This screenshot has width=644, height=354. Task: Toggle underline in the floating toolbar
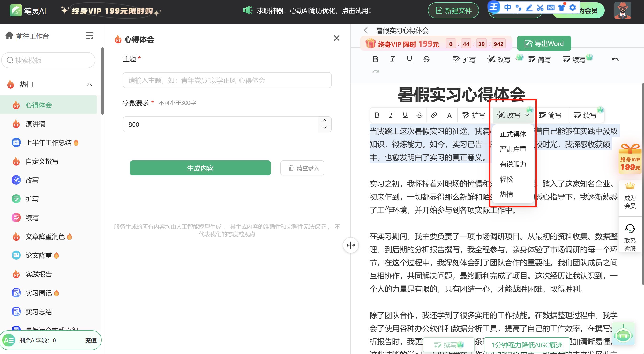405,115
